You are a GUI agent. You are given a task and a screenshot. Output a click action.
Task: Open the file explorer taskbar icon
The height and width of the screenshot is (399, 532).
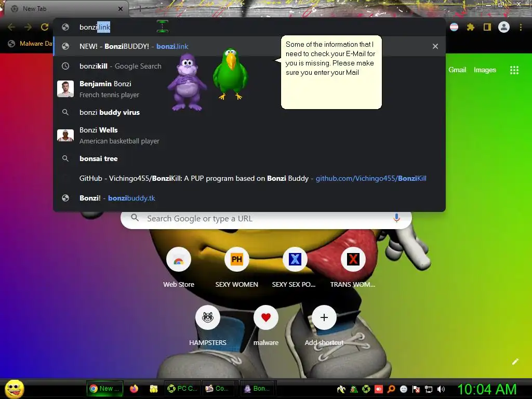154,389
